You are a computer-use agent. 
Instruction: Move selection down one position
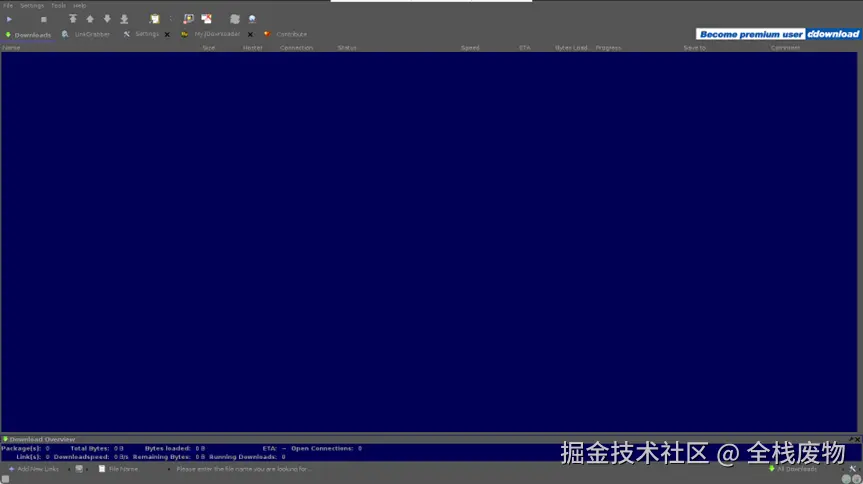[107, 19]
